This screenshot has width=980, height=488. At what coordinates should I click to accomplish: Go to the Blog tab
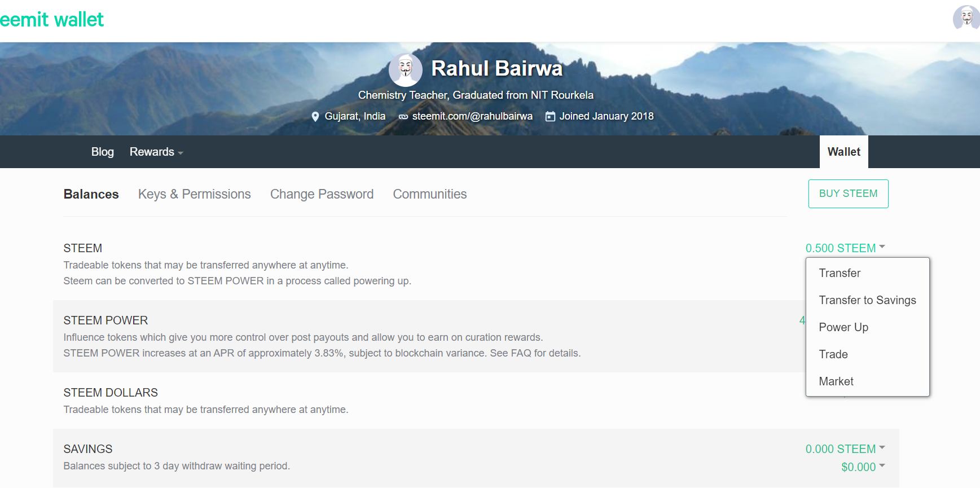[x=103, y=152]
